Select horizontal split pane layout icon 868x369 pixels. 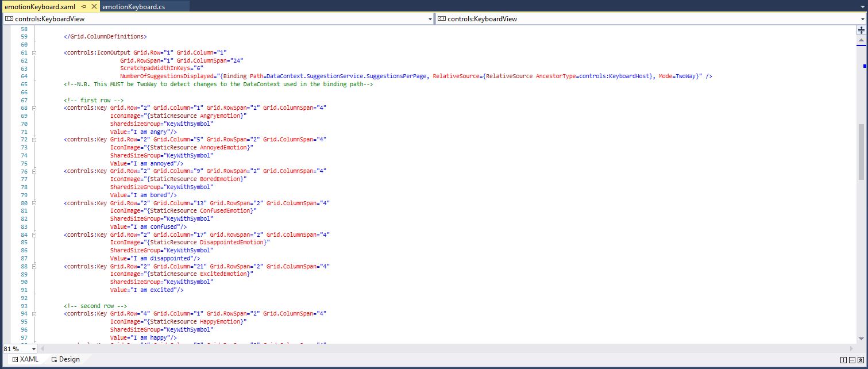pos(851,360)
